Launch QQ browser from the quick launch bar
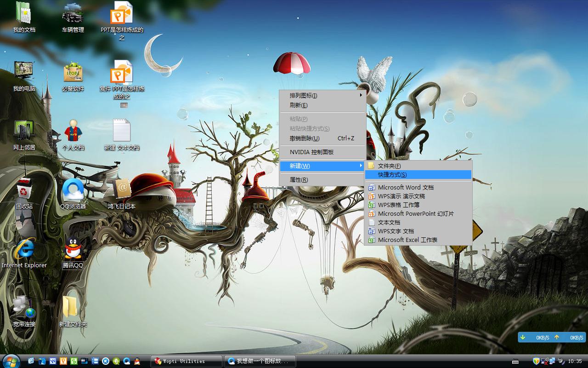 126,361
